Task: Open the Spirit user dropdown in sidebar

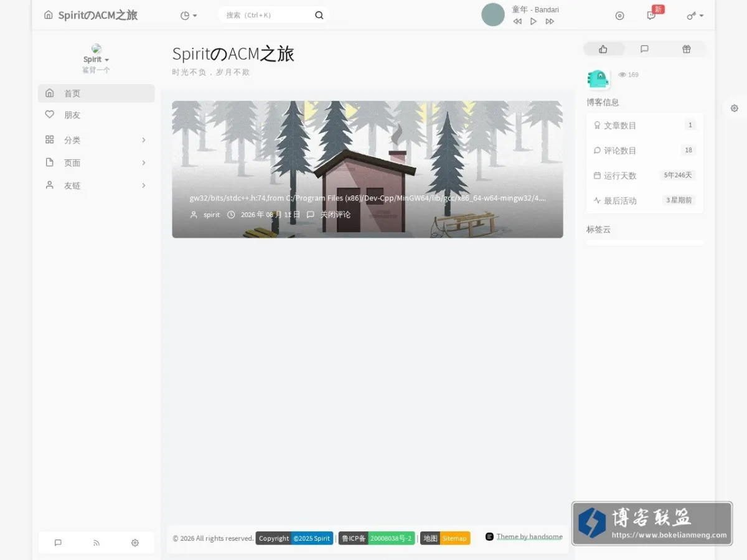Action: 96,60
